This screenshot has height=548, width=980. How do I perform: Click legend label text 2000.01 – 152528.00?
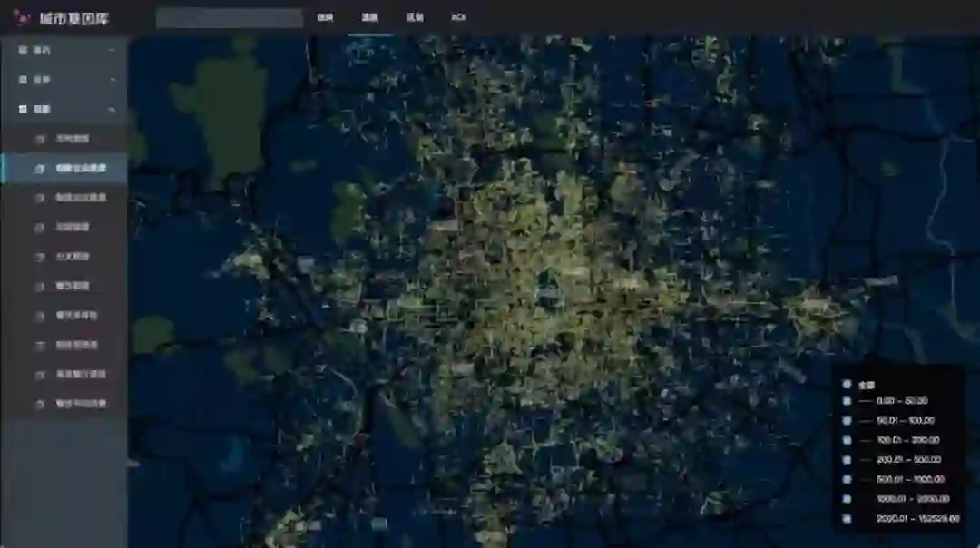(918, 518)
